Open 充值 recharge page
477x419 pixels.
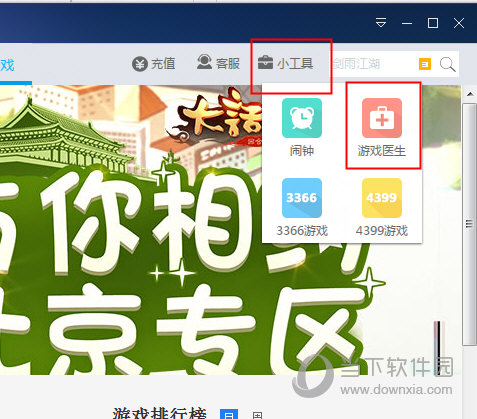[x=154, y=63]
